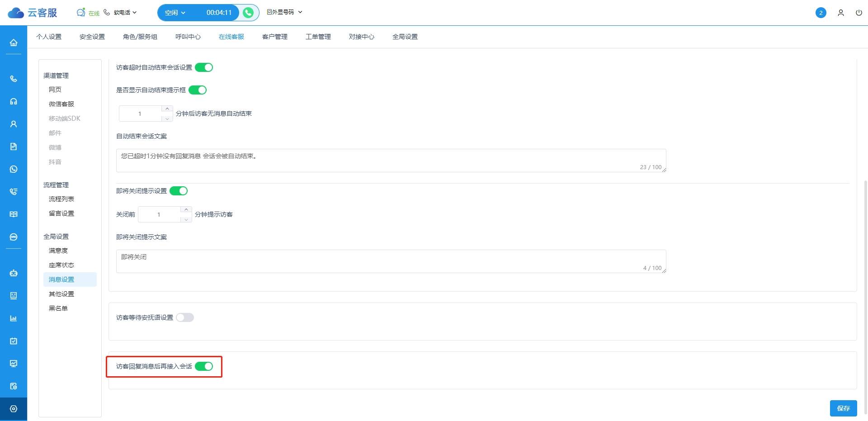Click the power logout icon
Screen dimensions: 868x421
[859, 13]
